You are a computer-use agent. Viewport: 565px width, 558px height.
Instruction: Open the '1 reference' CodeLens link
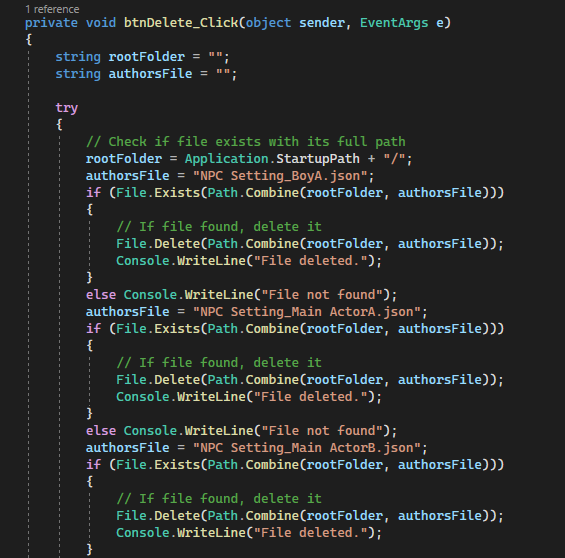click(x=52, y=9)
